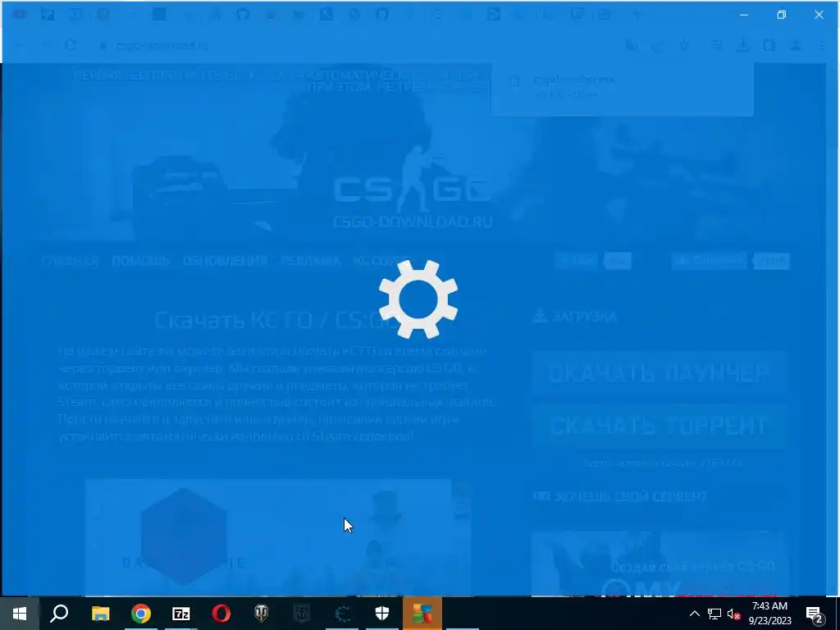
Task: Launch Opera browser from taskbar
Action: click(221, 614)
